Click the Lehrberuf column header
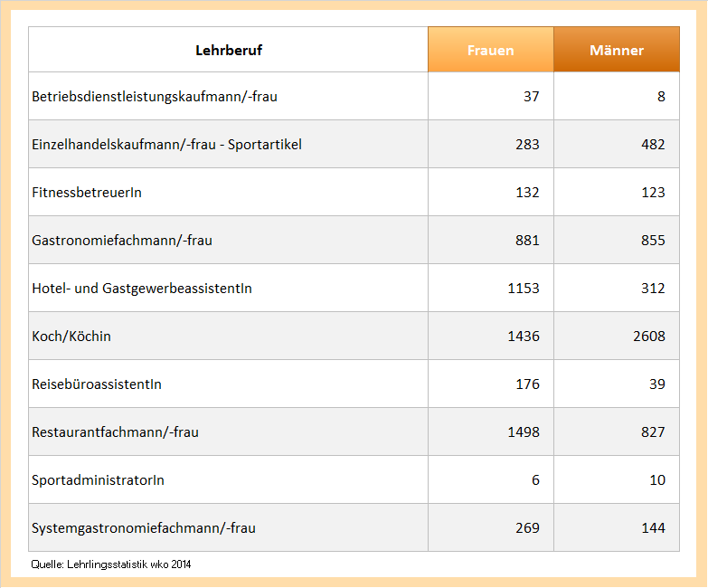708x588 pixels. (x=229, y=50)
